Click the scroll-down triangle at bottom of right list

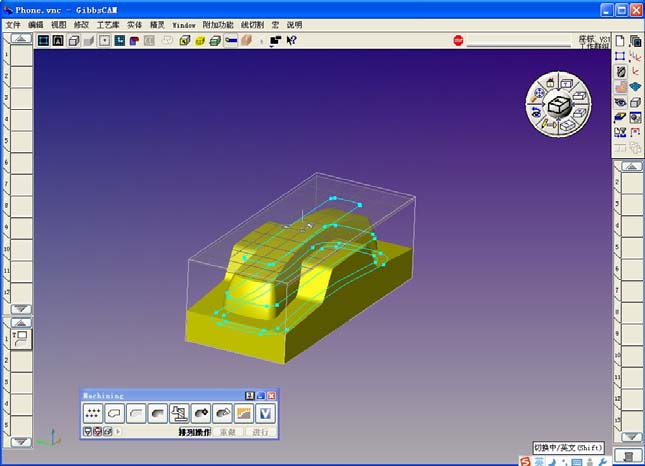631,436
